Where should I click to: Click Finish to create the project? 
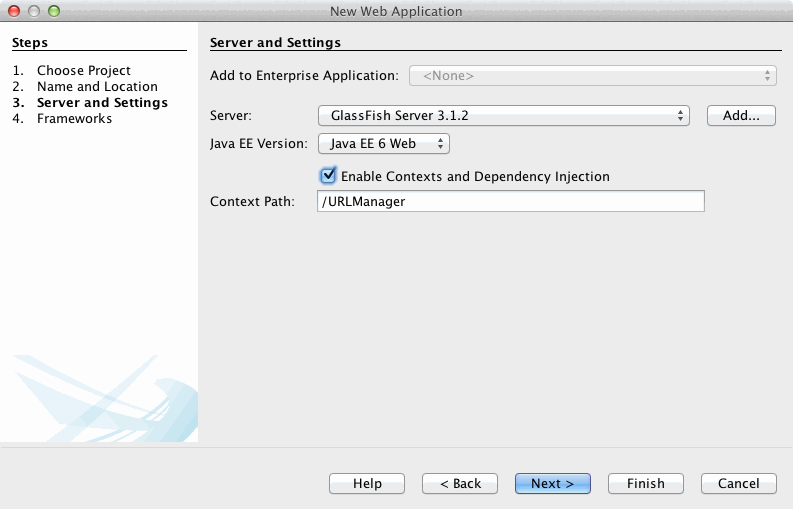click(645, 483)
